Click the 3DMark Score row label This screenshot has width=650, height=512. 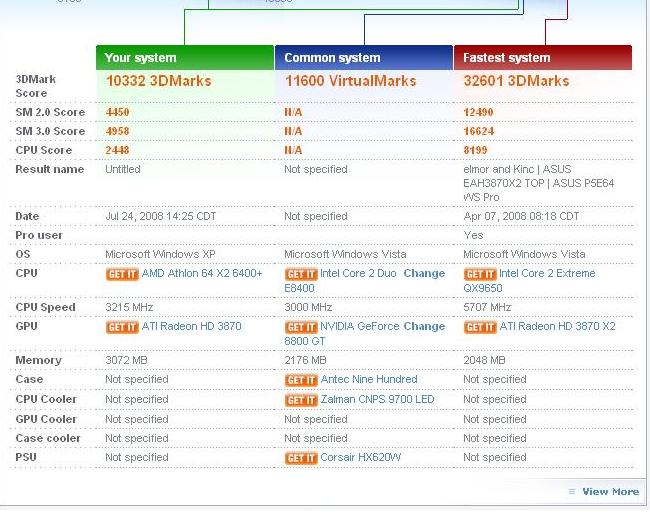36,86
